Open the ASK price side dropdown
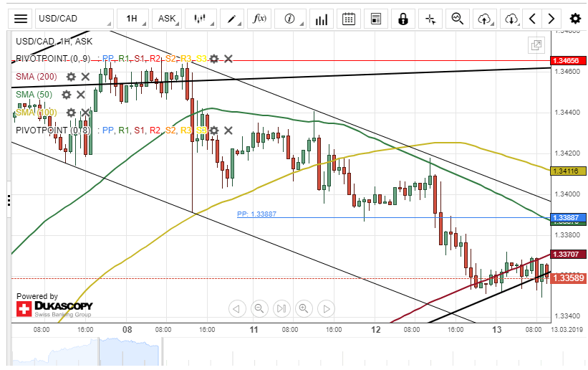Viewport: 588px width, 370px height. (x=167, y=19)
